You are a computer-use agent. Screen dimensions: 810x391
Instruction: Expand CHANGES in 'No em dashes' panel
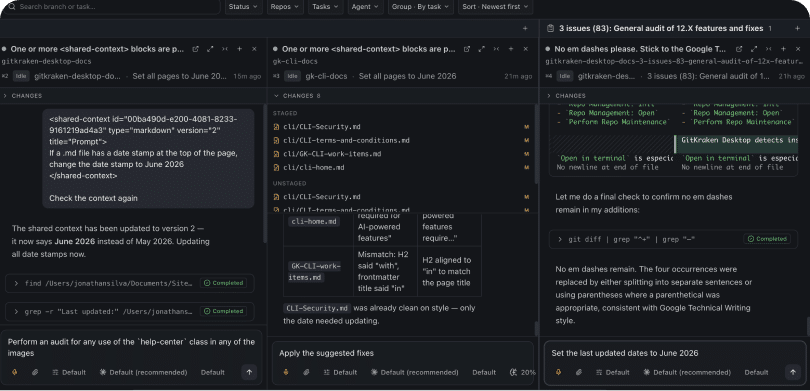click(x=567, y=96)
